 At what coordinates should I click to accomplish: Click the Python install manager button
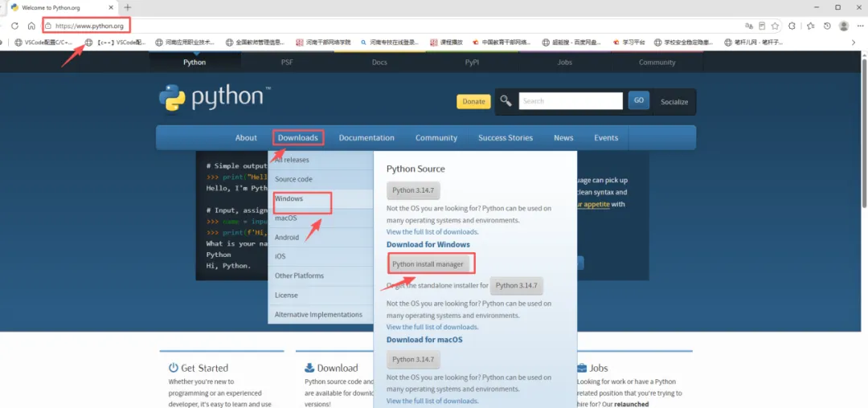428,264
